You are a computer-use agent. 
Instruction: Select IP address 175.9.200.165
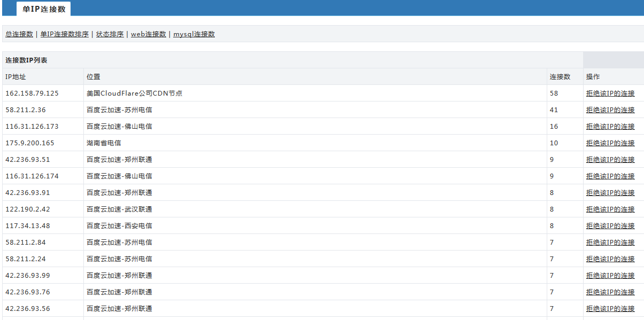30,143
